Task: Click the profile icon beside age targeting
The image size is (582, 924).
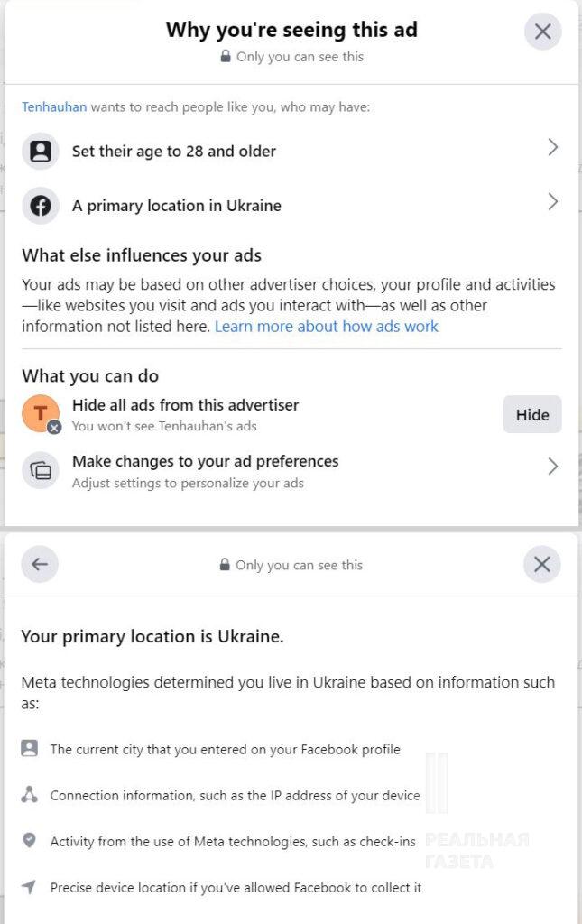Action: click(x=40, y=151)
